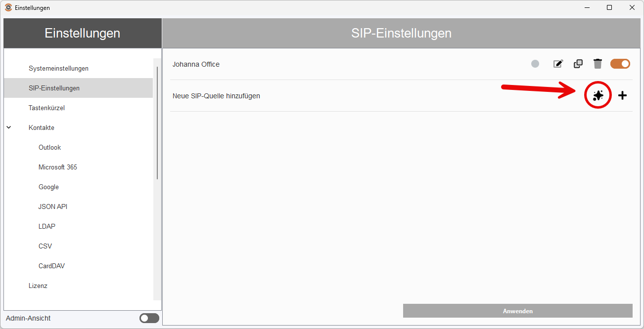Click the Admin-Ansicht label
Image resolution: width=644 pixels, height=329 pixels.
tap(28, 318)
